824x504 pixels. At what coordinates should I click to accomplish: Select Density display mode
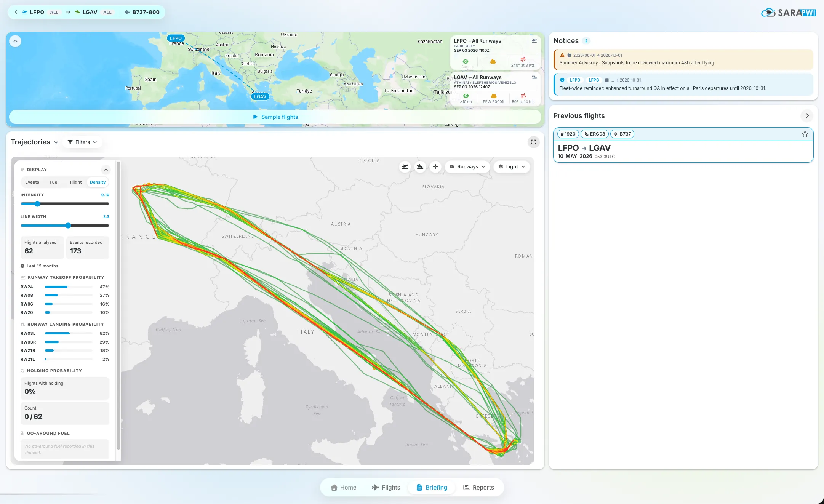(98, 182)
